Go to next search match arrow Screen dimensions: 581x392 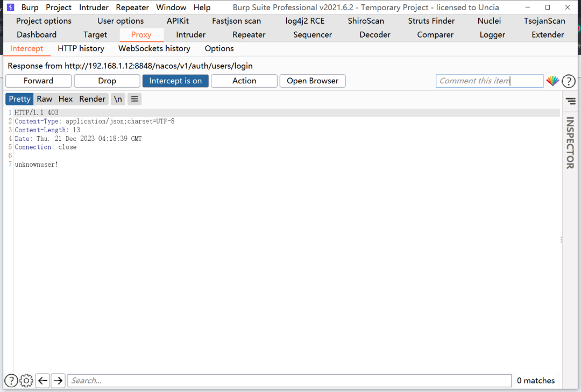click(x=58, y=381)
